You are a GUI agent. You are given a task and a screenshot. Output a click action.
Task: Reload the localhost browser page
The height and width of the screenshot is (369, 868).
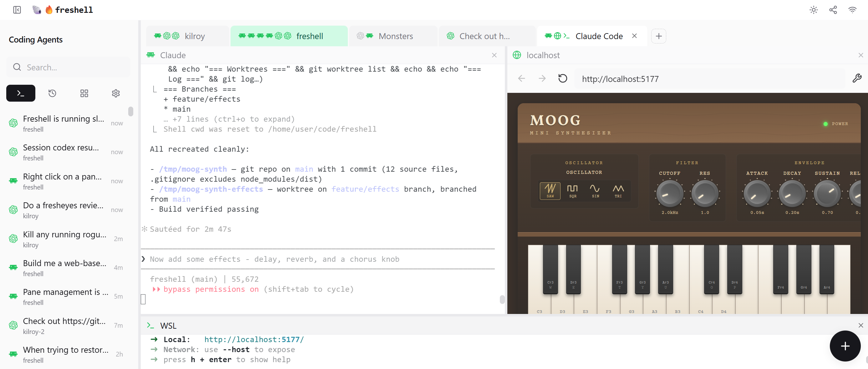[563, 78]
